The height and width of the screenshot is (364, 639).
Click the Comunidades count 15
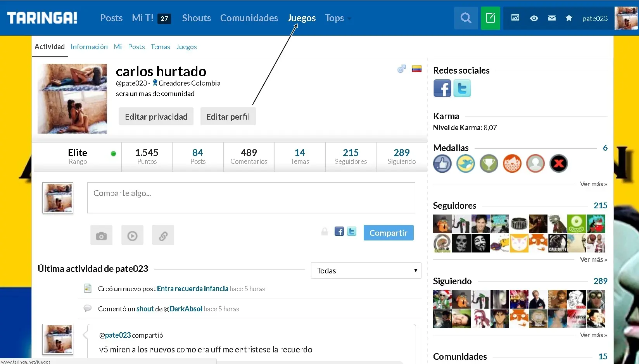click(x=603, y=356)
